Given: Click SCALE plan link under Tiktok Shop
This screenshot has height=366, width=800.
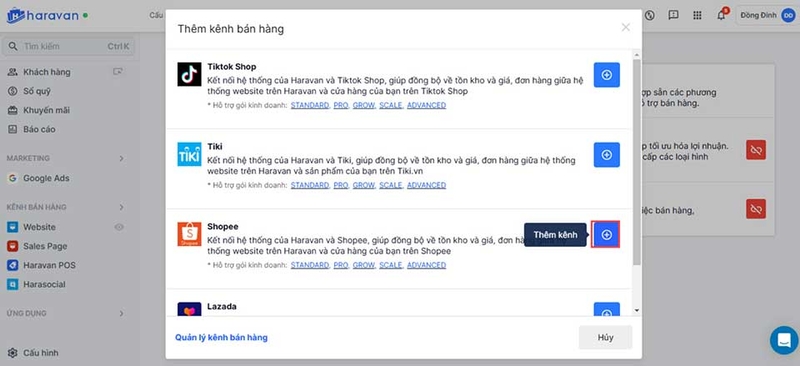Looking at the screenshot, I should click(x=391, y=106).
